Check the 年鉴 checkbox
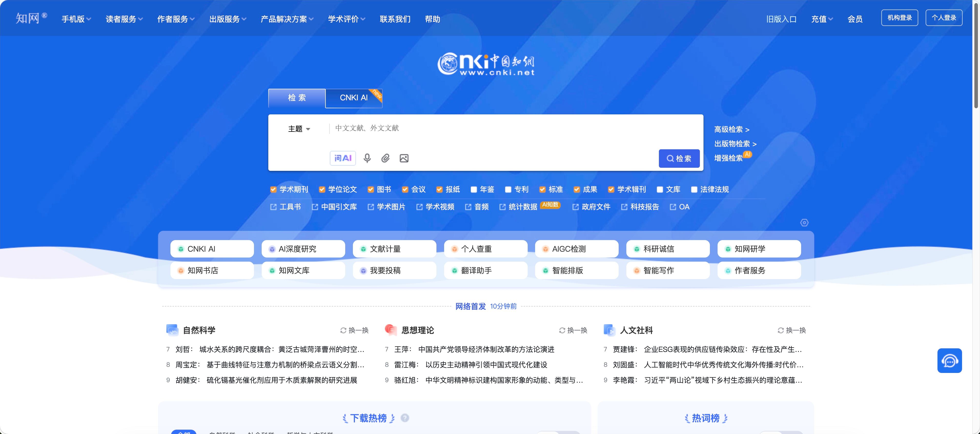Image resolution: width=980 pixels, height=434 pixels. [x=474, y=190]
